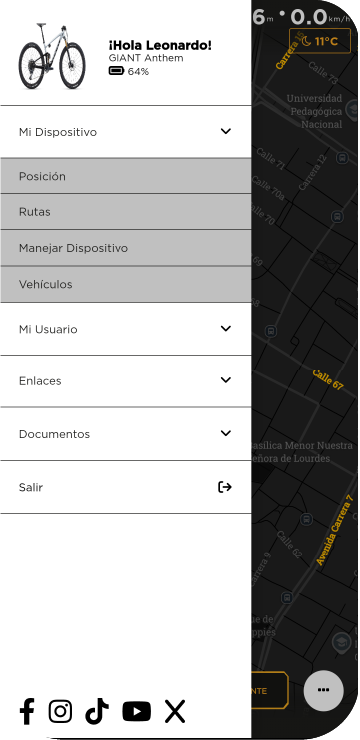Click the 11°C night weather badge
Viewport: 360px width, 740px height.
point(320,41)
